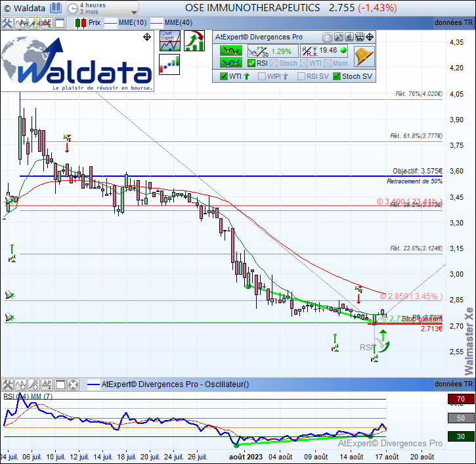Click the 3b 1.29% measurement box
This screenshot has height=464, width=476.
pyautogui.click(x=272, y=51)
